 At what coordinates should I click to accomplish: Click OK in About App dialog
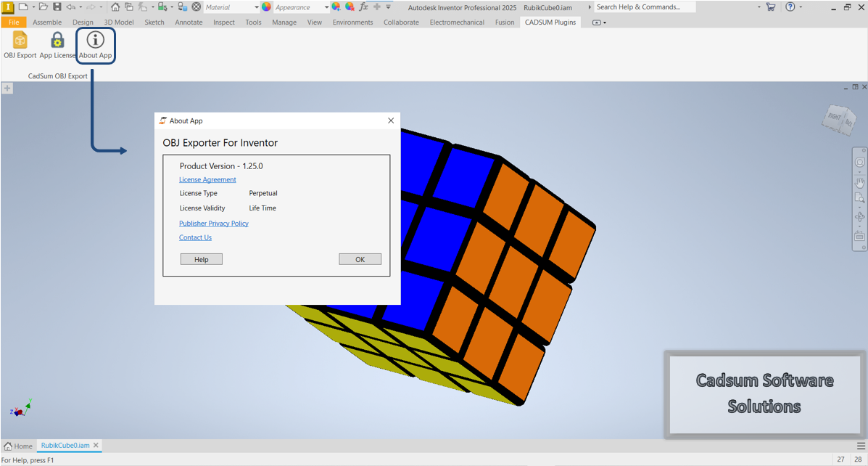pos(360,259)
